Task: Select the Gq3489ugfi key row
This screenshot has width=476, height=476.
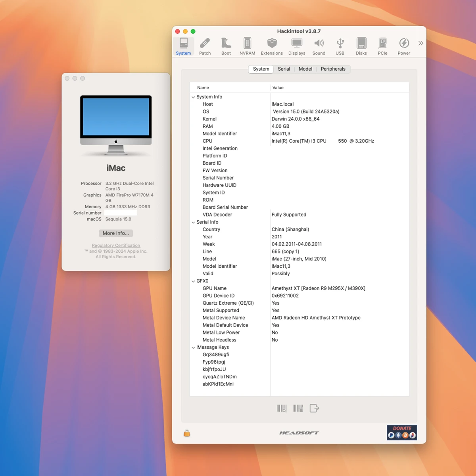Action: coord(299,355)
